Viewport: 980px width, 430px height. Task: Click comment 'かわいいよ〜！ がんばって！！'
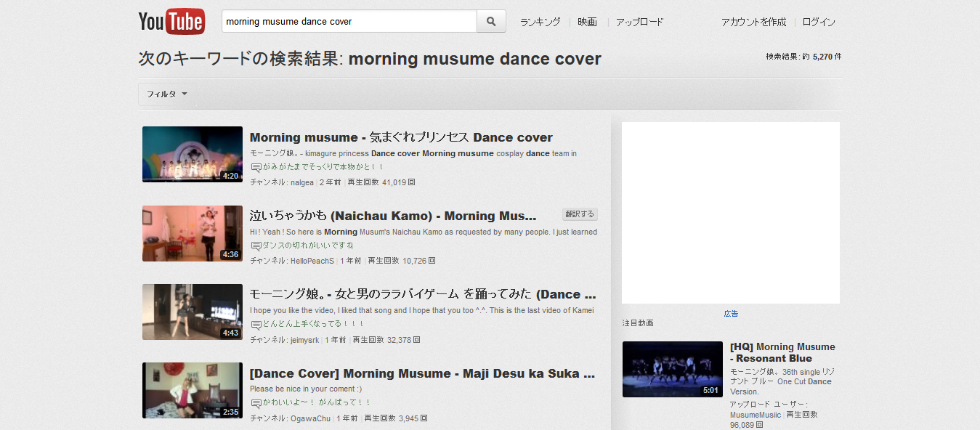point(317,402)
